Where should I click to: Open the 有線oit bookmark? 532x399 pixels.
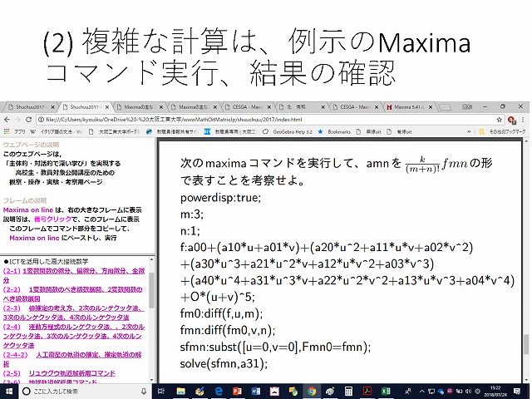pos(400,131)
